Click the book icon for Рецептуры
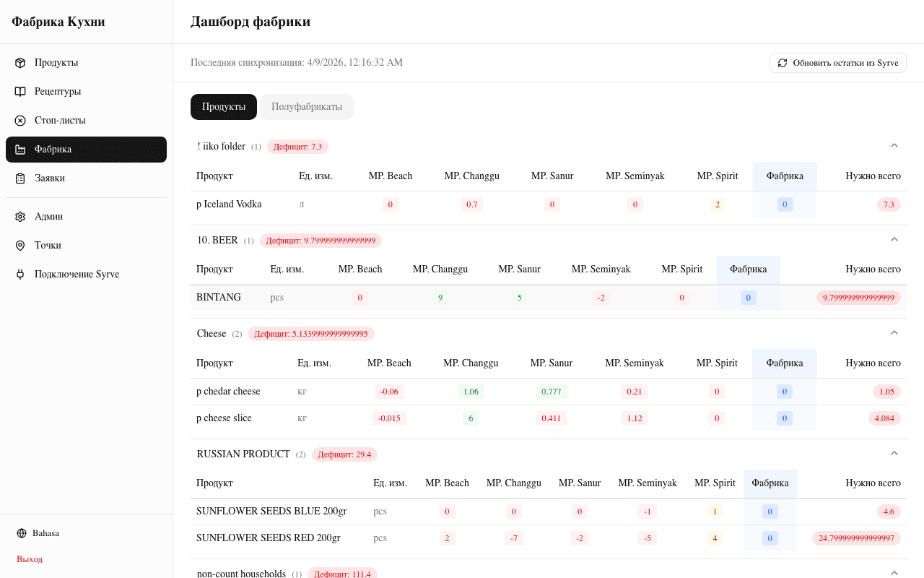Image resolution: width=924 pixels, height=578 pixels. click(x=20, y=92)
